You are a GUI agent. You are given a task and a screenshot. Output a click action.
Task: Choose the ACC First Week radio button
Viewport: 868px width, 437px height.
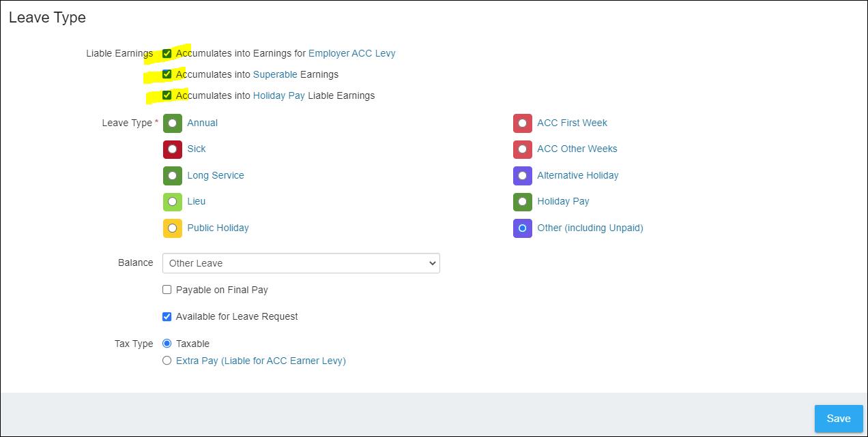click(x=523, y=123)
